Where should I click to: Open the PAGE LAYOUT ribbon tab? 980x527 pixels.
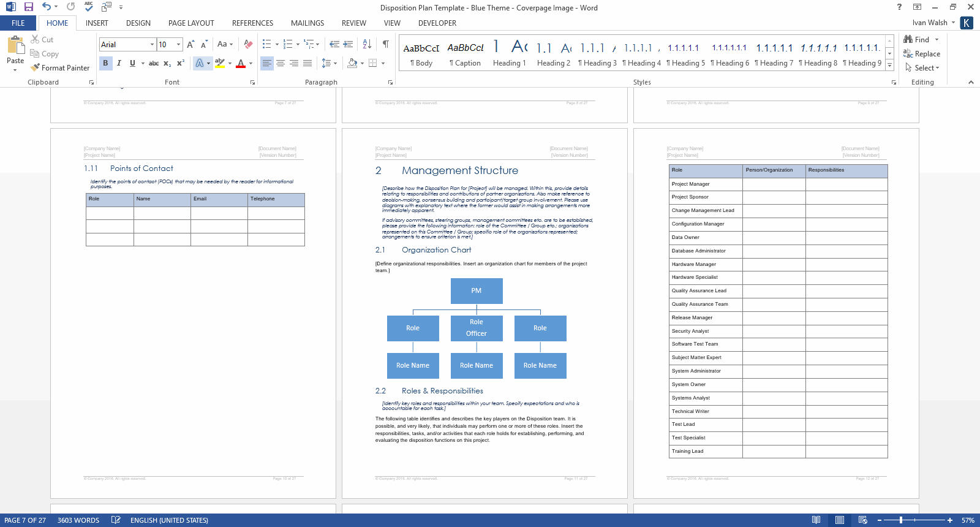tap(191, 23)
